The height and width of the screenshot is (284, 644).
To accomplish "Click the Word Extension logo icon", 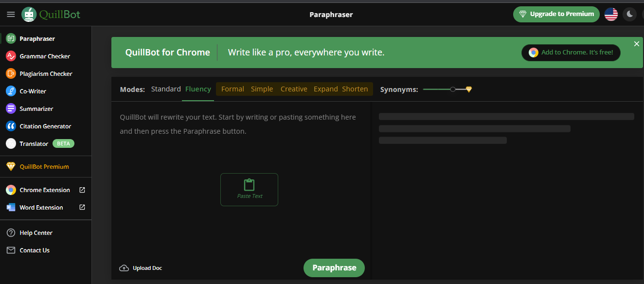I will pos(11,207).
